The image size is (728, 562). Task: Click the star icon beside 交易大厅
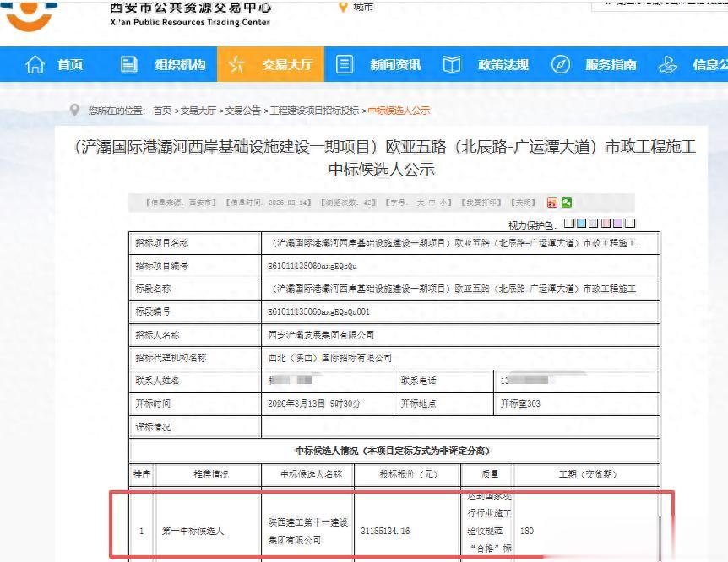pyautogui.click(x=236, y=64)
